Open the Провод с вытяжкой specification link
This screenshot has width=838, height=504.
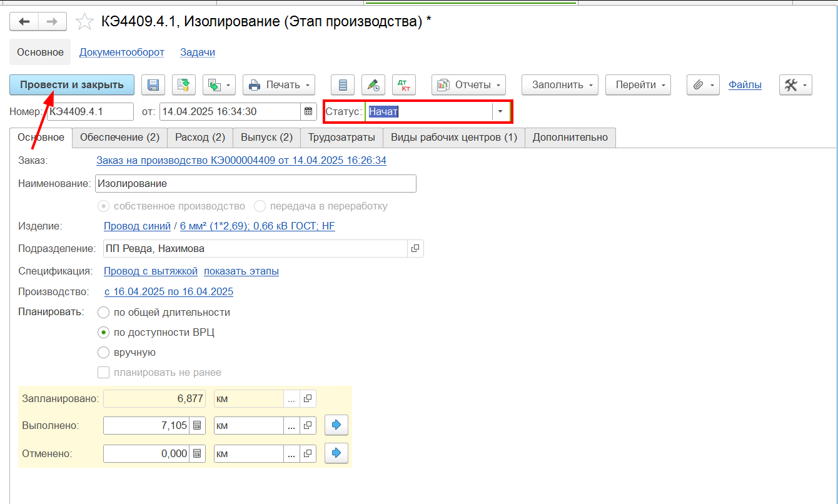[x=151, y=271]
